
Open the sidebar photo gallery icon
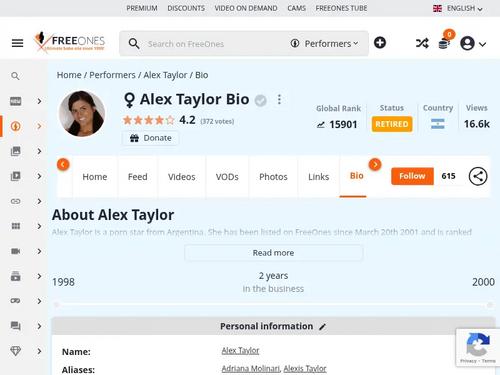click(x=16, y=151)
